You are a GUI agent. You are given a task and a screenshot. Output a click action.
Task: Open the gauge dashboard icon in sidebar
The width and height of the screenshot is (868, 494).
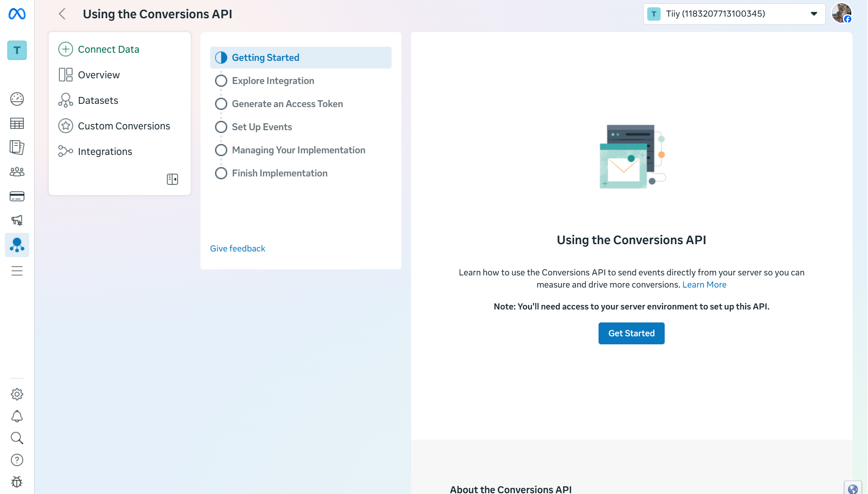pos(17,99)
